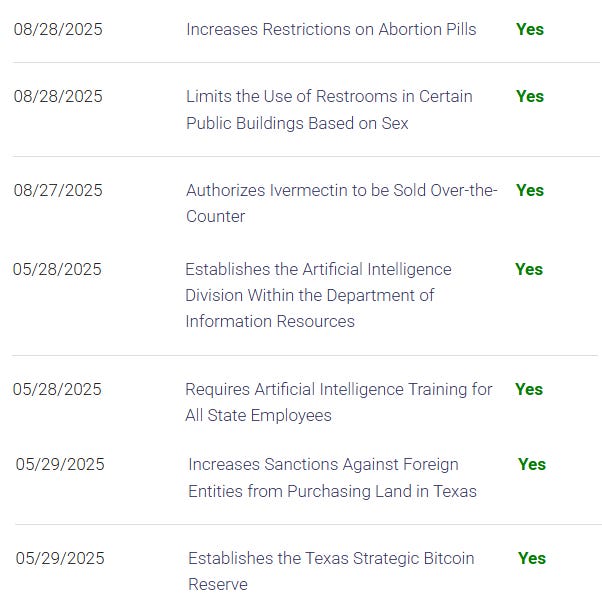602x609 pixels.
Task: Open Texas Strategic Bitcoin Reserve bill
Action: coord(331,571)
